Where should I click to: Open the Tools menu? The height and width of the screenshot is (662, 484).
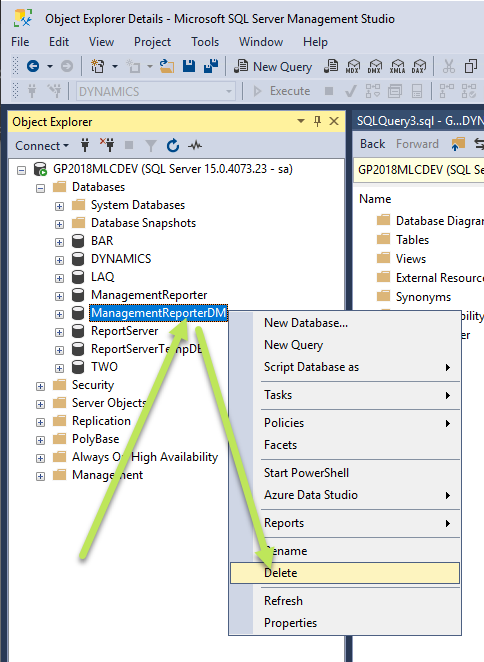(x=205, y=42)
